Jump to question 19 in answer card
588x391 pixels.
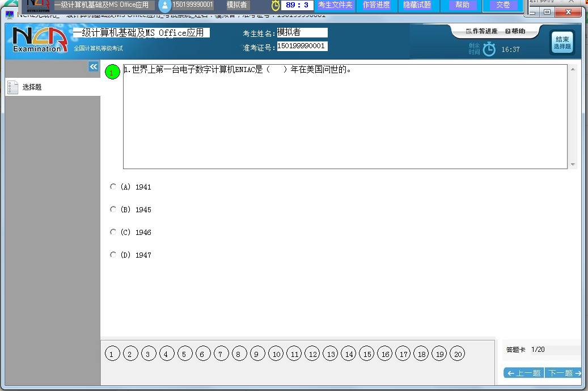pos(439,354)
